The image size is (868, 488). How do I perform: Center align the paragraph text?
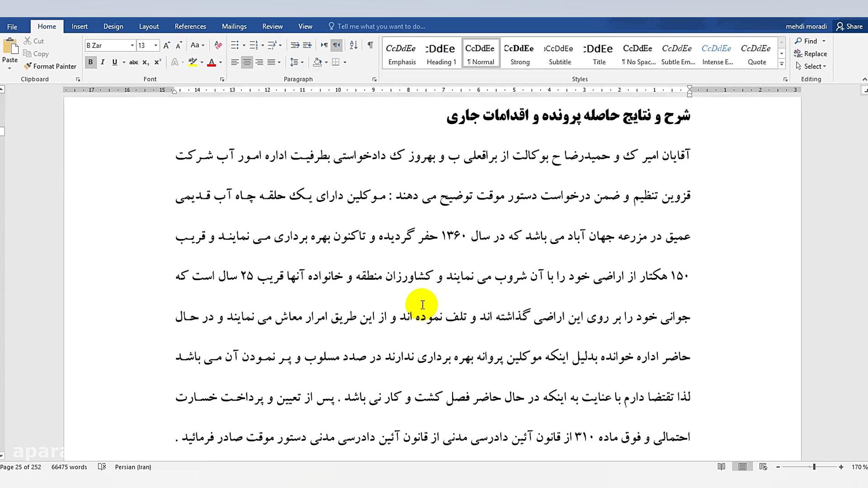pyautogui.click(x=247, y=62)
